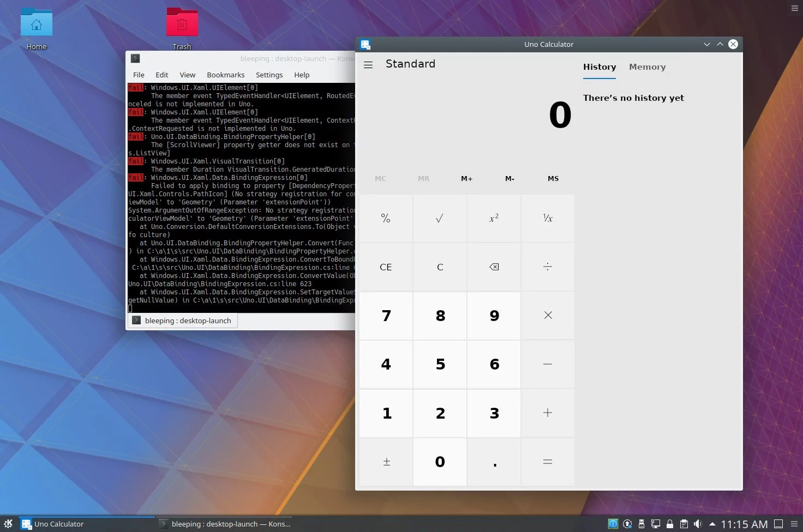Viewport: 803px width, 532px height.
Task: Click digit 7 on the keypad
Action: [386, 316]
